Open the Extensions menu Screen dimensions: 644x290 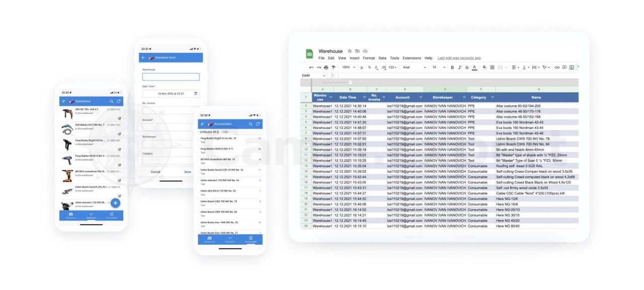tap(412, 58)
